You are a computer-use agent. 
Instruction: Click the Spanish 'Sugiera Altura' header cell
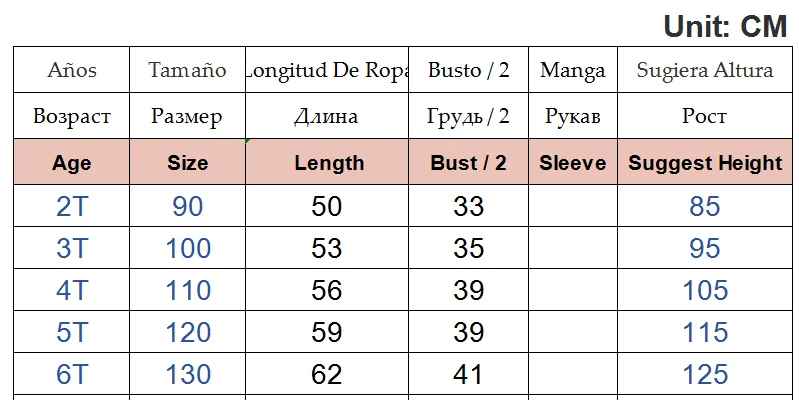click(x=705, y=71)
